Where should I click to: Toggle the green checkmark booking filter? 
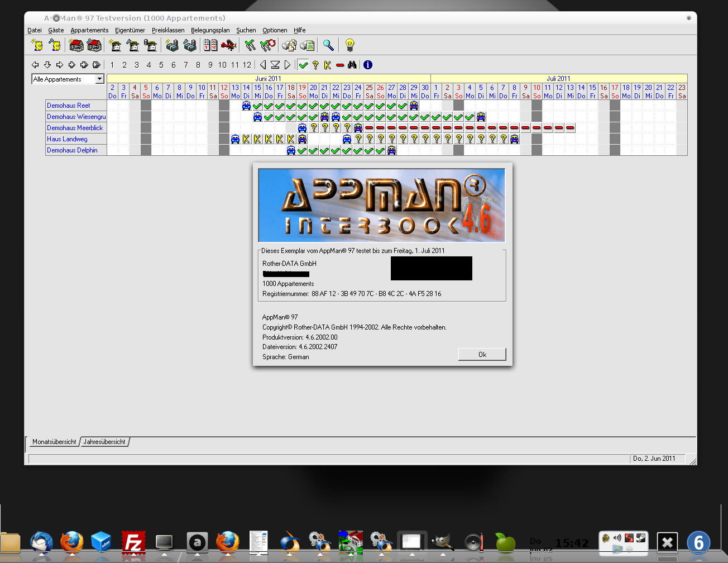[x=303, y=65]
